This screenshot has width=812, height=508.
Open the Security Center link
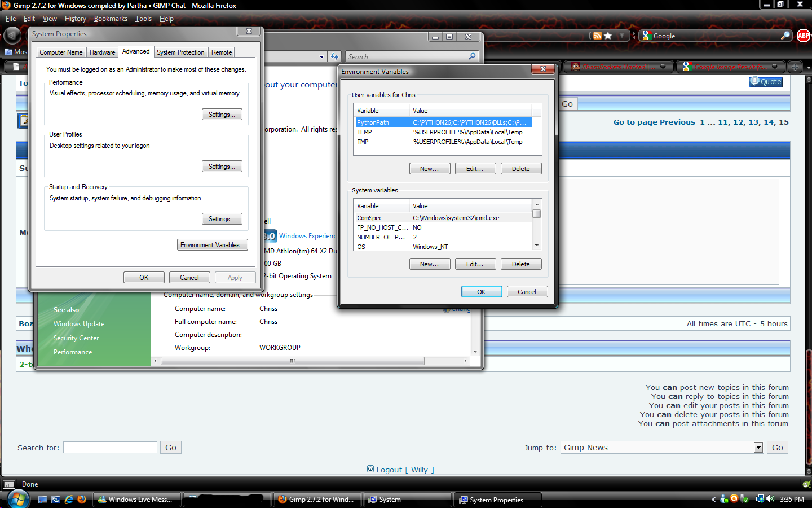click(76, 338)
